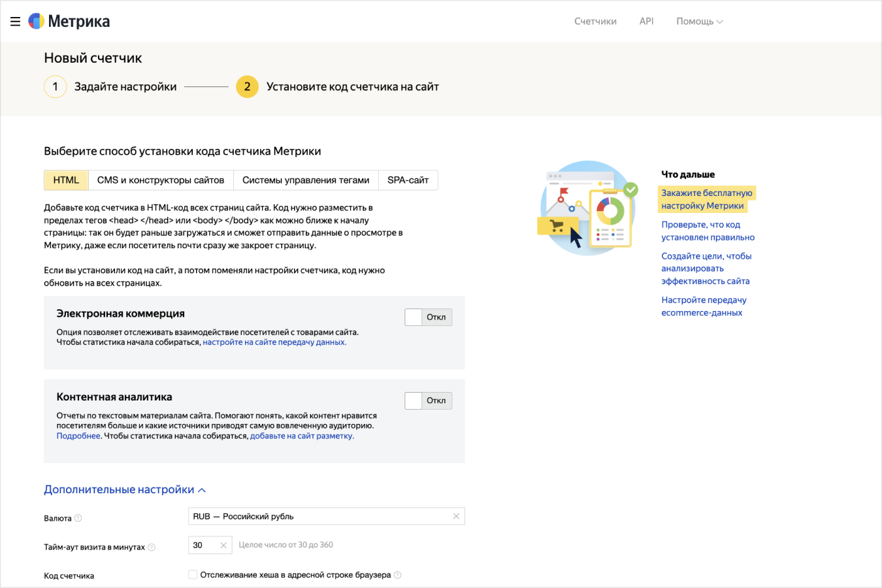Click the Валюта label
The width and height of the screenshot is (882, 588).
tap(57, 519)
